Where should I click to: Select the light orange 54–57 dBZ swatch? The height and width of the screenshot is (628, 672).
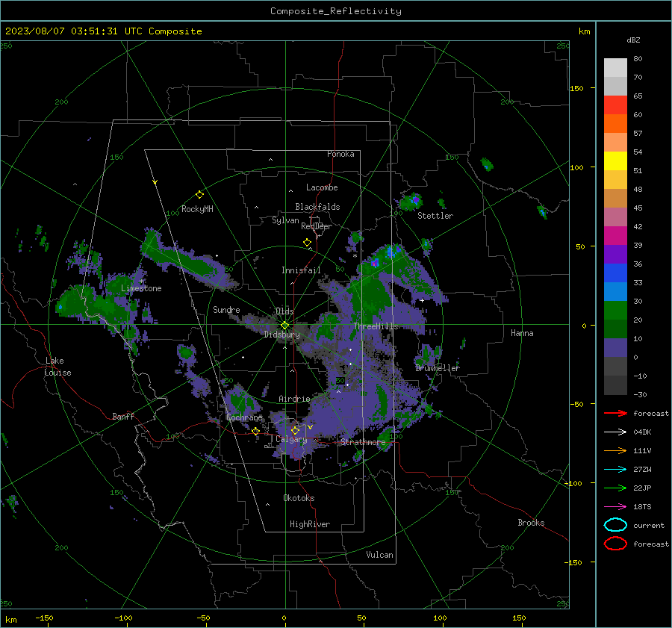pos(615,143)
